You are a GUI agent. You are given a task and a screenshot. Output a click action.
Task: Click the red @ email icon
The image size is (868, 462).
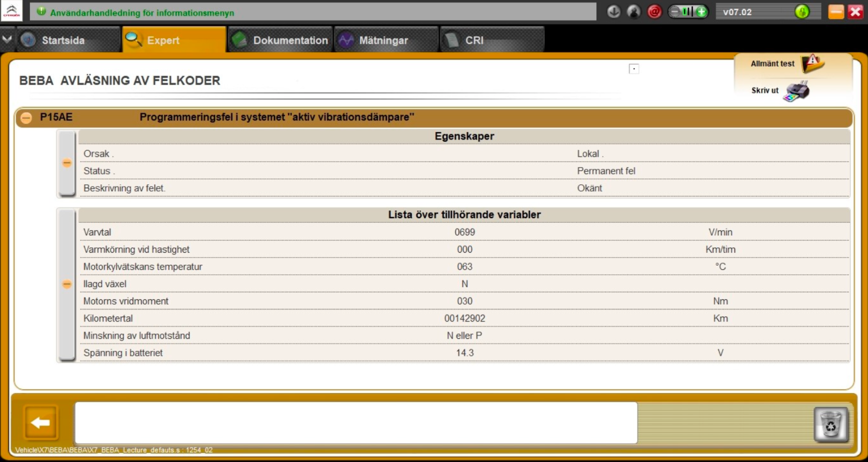(x=655, y=11)
